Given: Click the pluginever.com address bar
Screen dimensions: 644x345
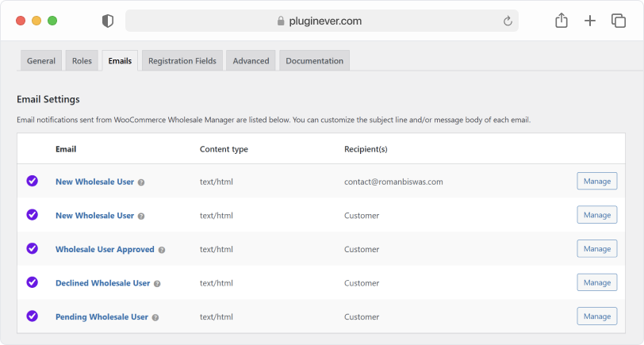Looking at the screenshot, I should point(321,21).
